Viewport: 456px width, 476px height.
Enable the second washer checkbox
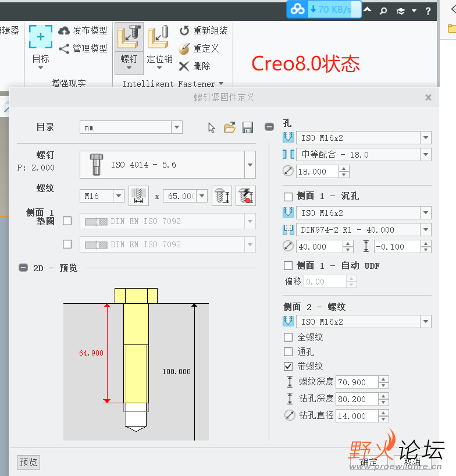[67, 244]
